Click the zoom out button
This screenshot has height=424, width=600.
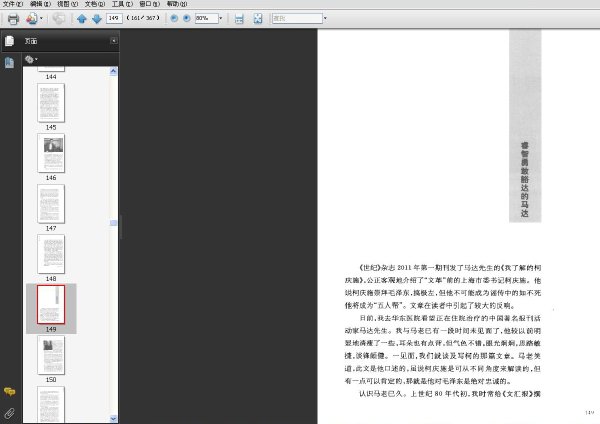click(174, 18)
